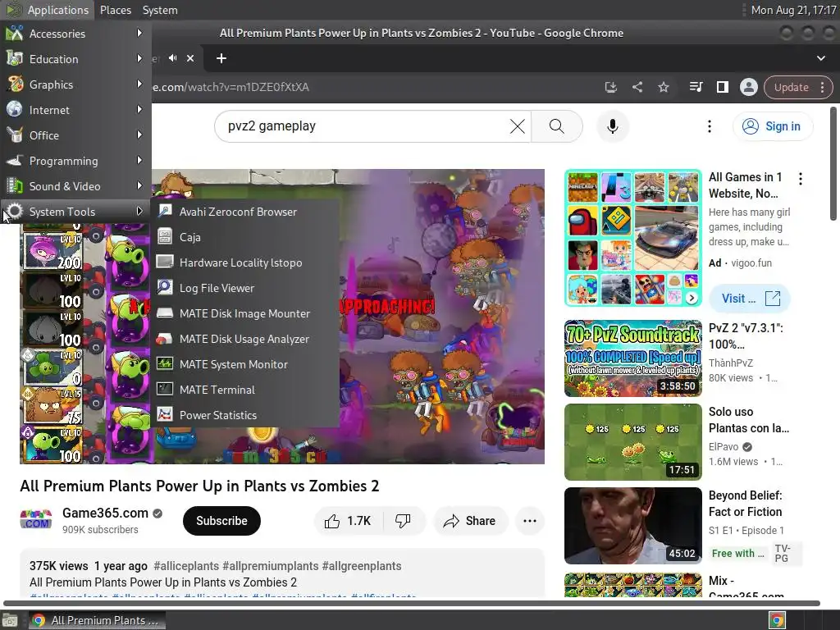The width and height of the screenshot is (840, 630).
Task: Advance ad thumbnail with the arrow button
Action: [692, 298]
